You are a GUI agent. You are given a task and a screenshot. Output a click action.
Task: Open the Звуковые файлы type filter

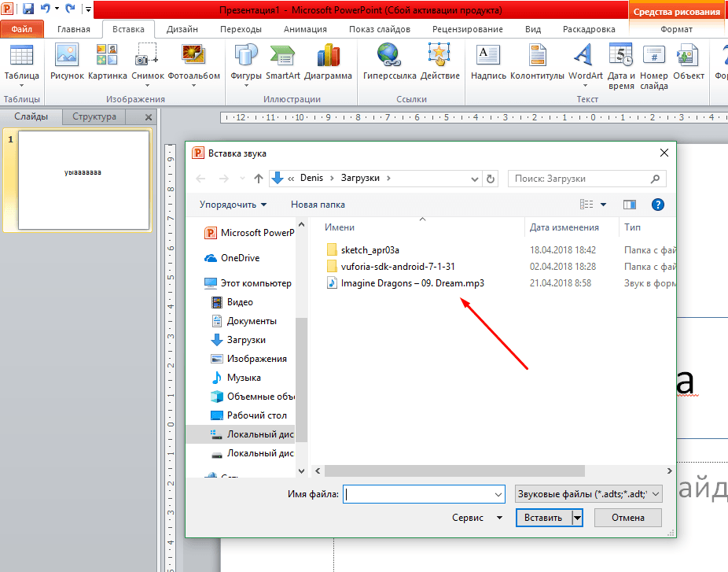589,494
